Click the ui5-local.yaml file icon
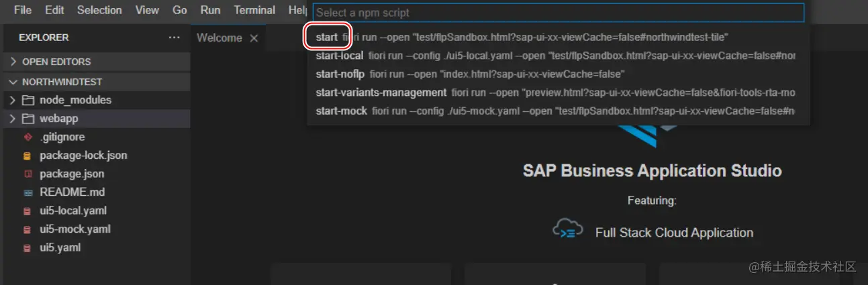Image resolution: width=868 pixels, height=285 pixels. tap(28, 211)
